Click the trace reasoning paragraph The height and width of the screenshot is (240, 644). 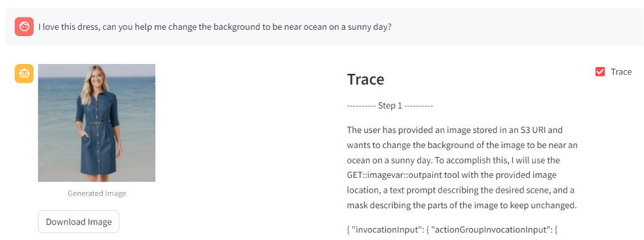[463, 168]
